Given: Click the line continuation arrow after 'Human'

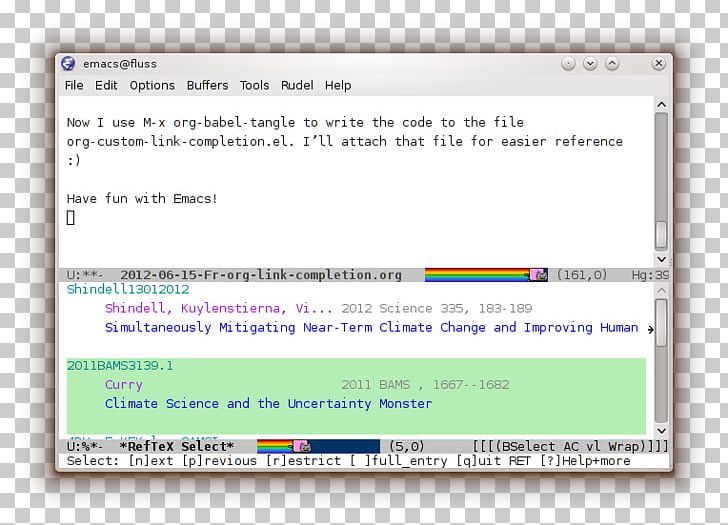Looking at the screenshot, I should [x=650, y=329].
